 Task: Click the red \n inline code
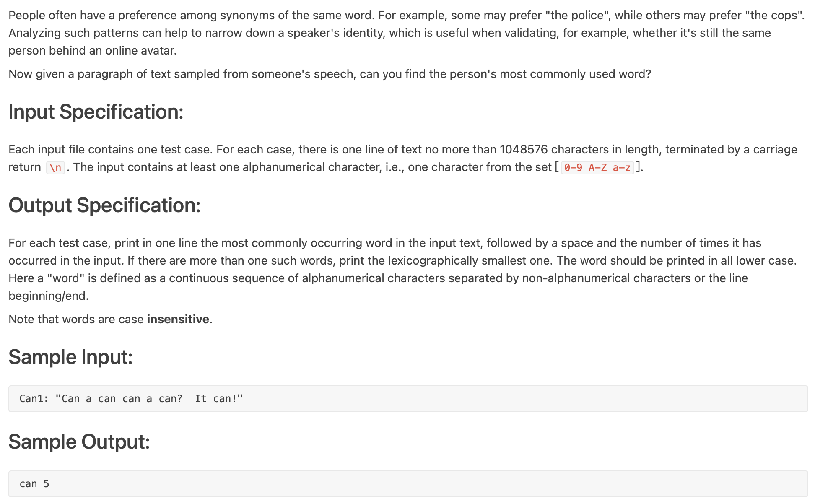(55, 168)
